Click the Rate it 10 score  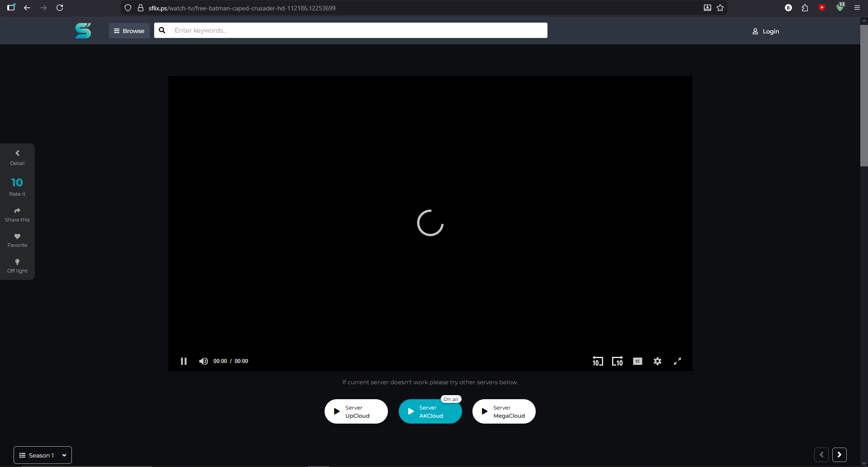pos(17,183)
